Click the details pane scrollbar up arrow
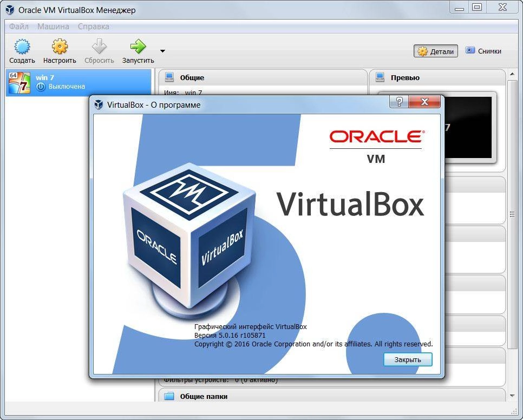This screenshot has width=523, height=420. (512, 74)
